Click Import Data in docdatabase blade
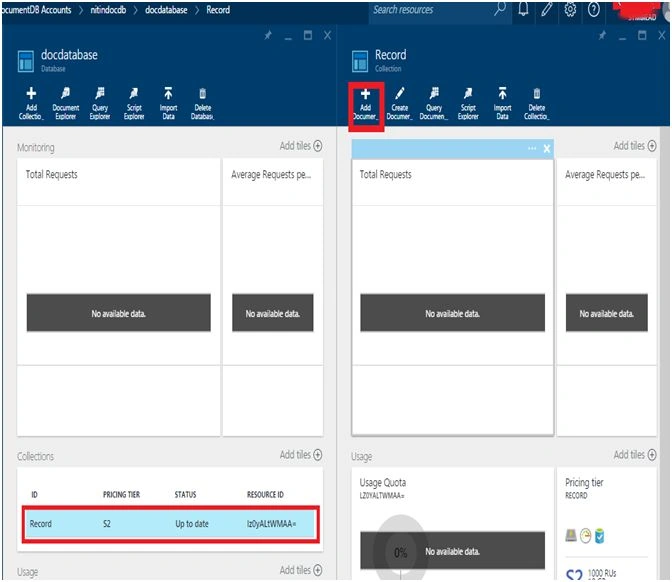The height and width of the screenshot is (582, 672). (168, 103)
